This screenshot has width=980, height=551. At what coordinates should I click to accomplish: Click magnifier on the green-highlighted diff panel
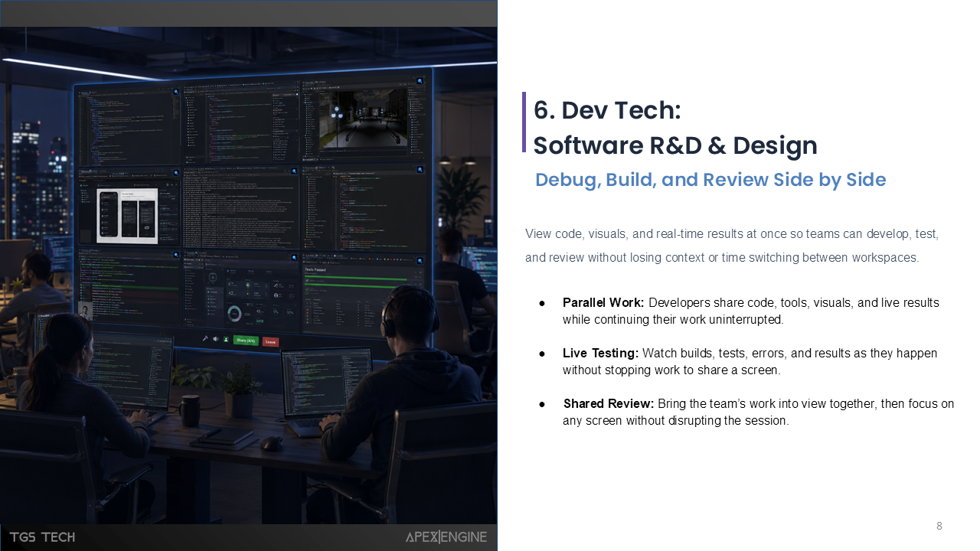tap(176, 255)
